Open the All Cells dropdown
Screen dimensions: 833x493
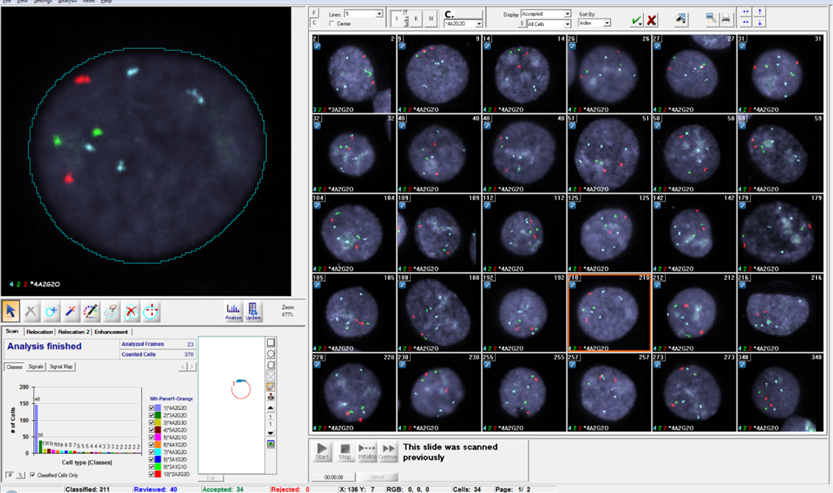(567, 24)
